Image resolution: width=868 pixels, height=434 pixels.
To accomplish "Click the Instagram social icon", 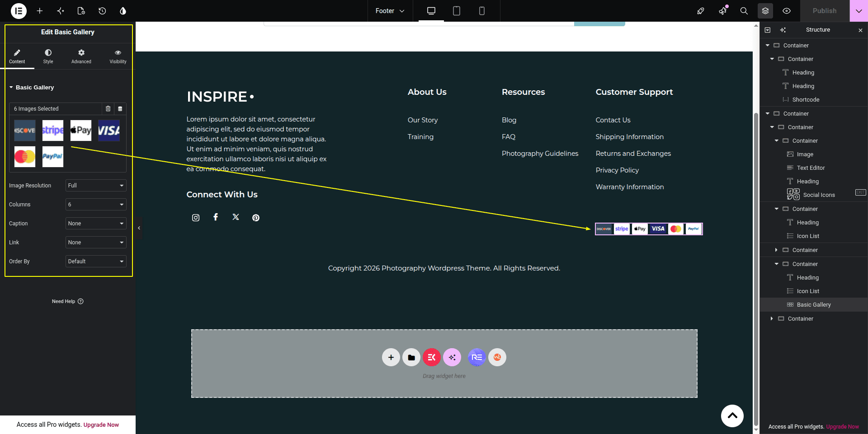I will click(196, 218).
